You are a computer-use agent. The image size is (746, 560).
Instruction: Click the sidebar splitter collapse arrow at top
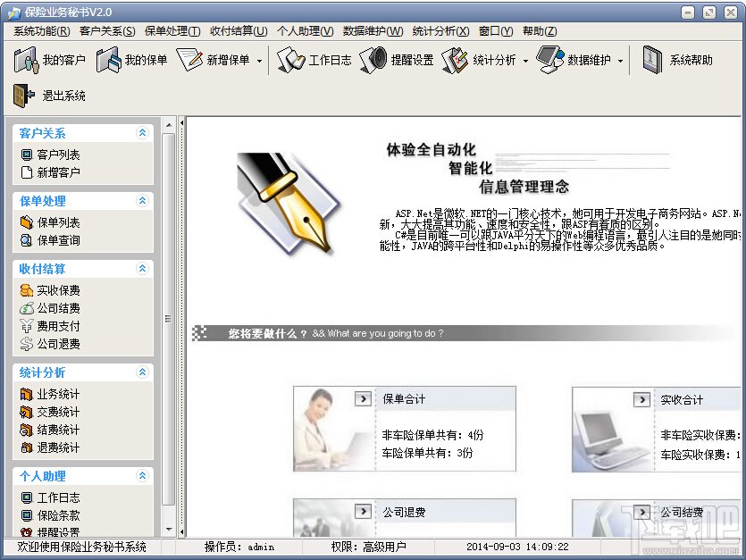point(181,123)
